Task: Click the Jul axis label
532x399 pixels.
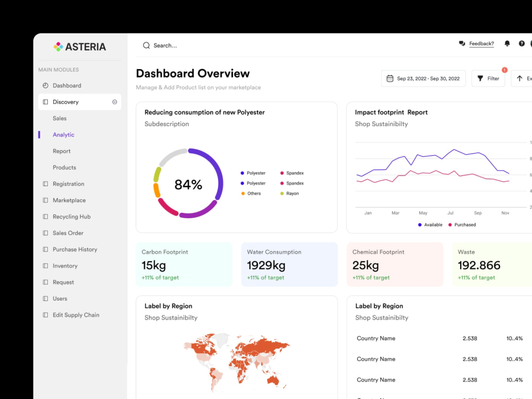Action: (450, 213)
